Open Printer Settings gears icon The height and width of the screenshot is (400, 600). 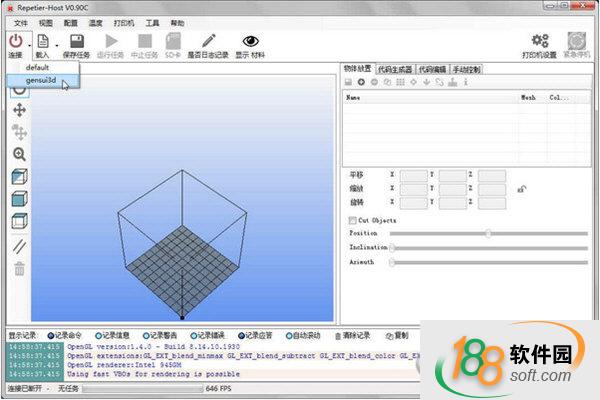[x=541, y=41]
